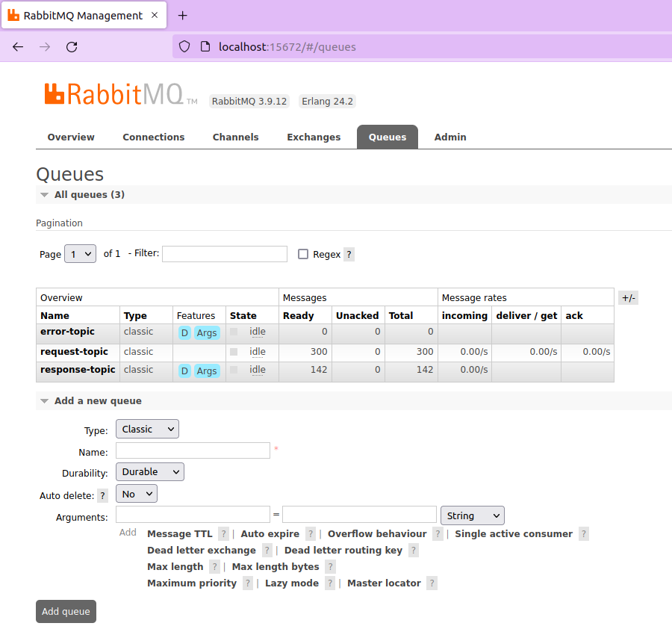This screenshot has width=672, height=632.
Task: Click the D feature badge of error-topic
Action: point(184,333)
